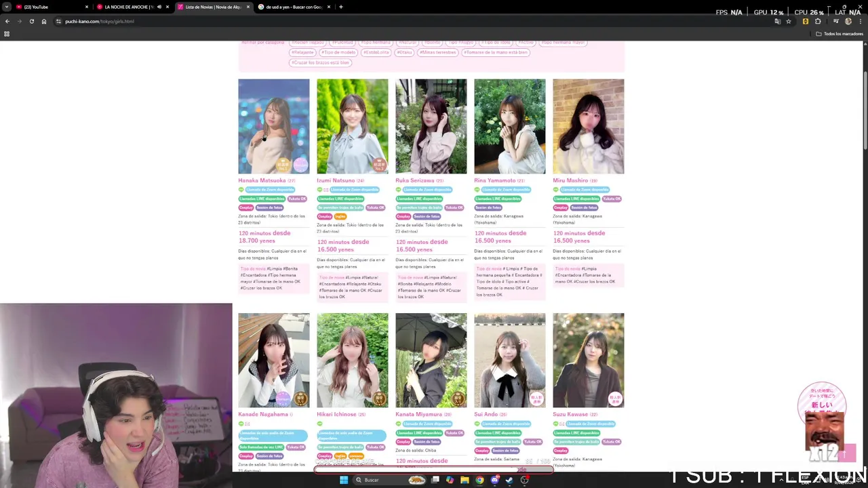Screen dimensions: 868x488
Task: Go back to the previous page
Action: tap(7, 21)
